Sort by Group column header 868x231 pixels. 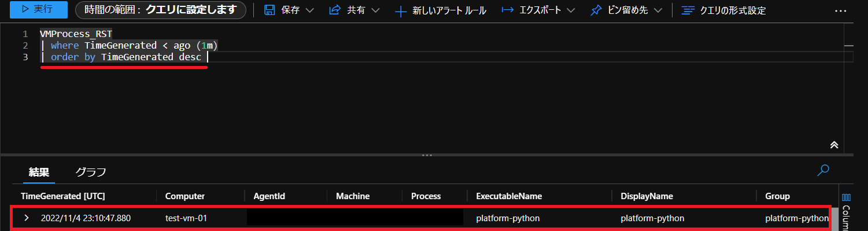pos(777,196)
